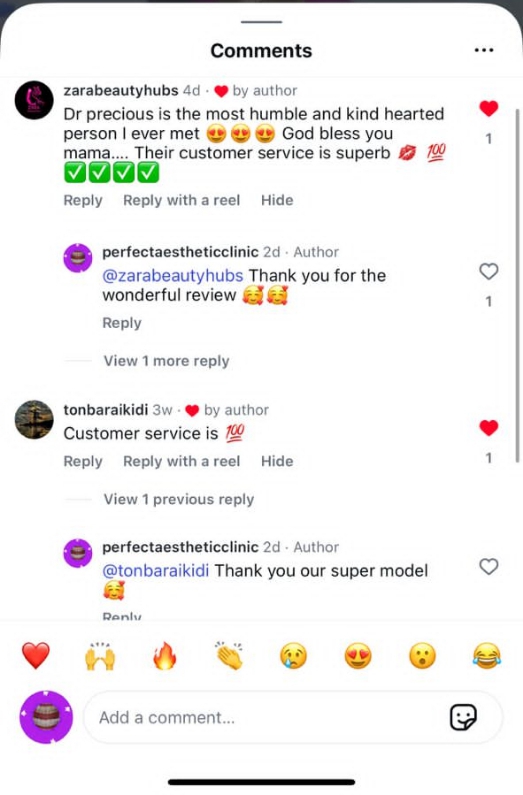This screenshot has width=523, height=795.
Task: Pull the comments sheet drag handle
Action: (262, 22)
